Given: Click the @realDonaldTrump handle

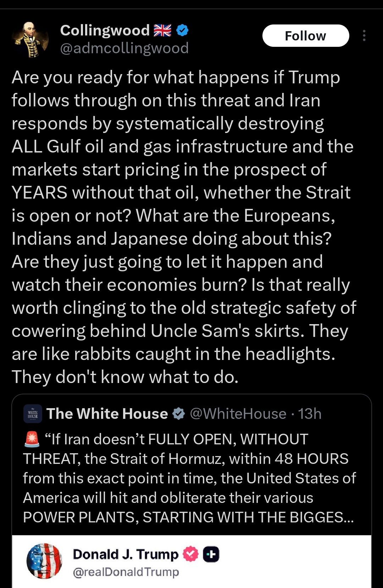Looking at the screenshot, I should pyautogui.click(x=126, y=572).
